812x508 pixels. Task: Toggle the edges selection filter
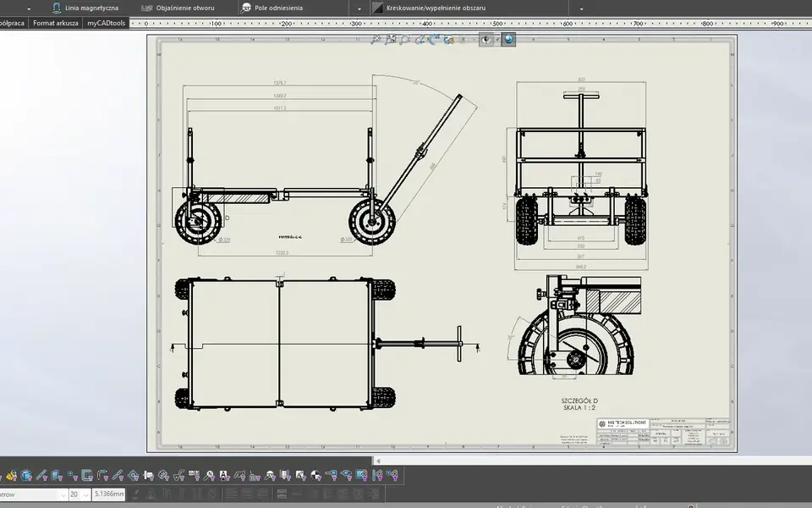pyautogui.click(x=41, y=475)
